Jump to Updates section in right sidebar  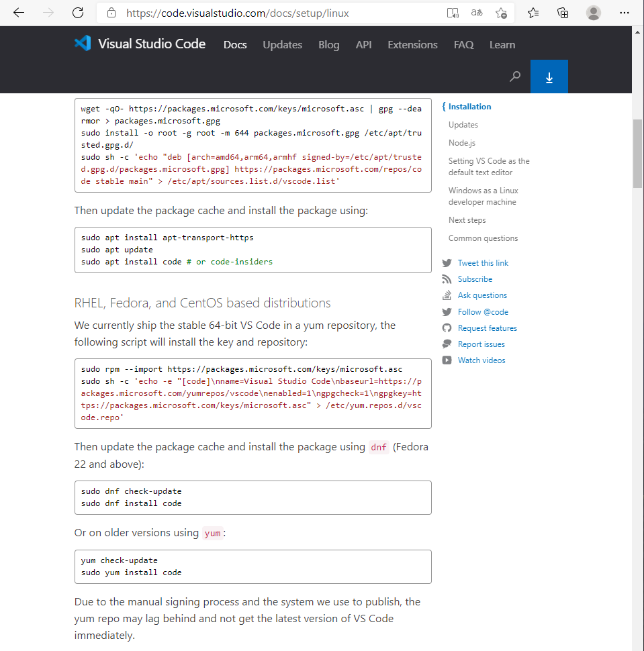click(x=463, y=125)
